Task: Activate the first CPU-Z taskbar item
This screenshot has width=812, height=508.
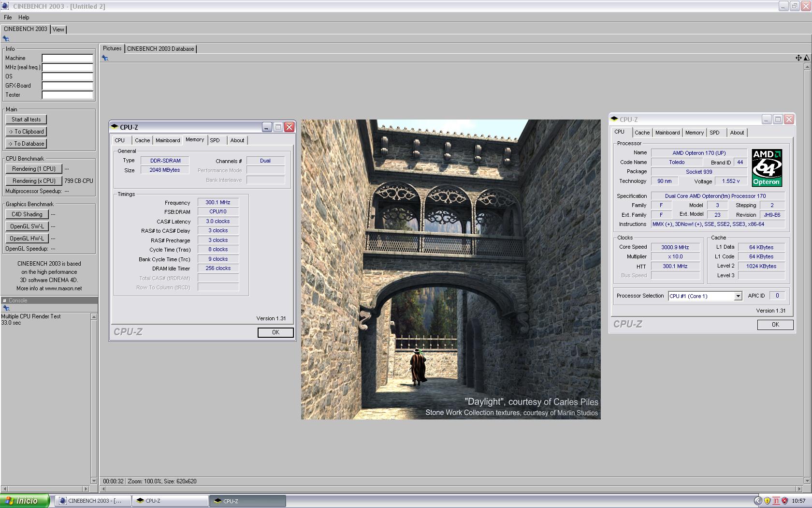Action: click(170, 501)
